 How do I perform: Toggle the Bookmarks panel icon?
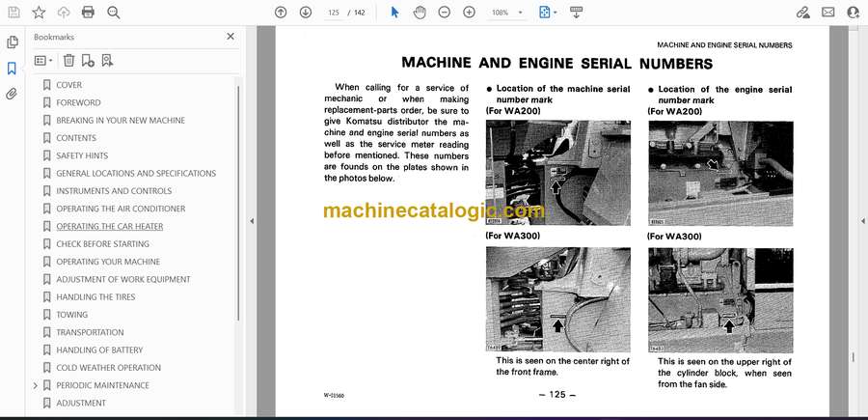click(12, 69)
